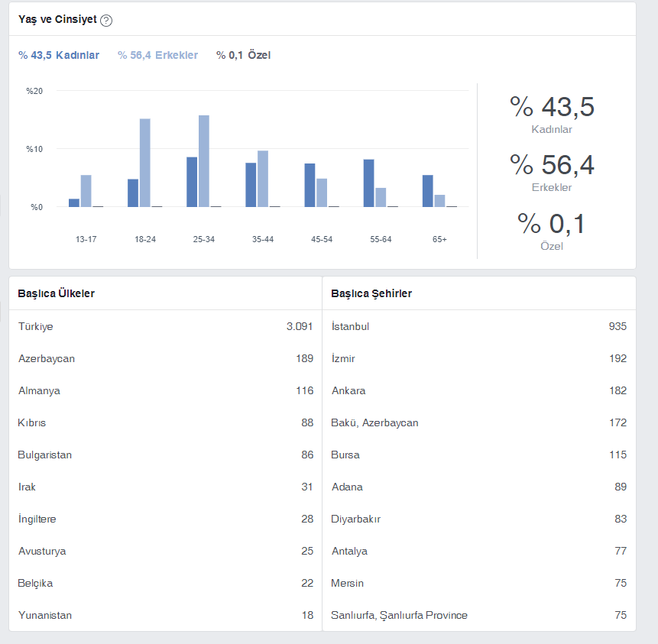Click the large % 56,4 Erkekler figure

(x=552, y=172)
